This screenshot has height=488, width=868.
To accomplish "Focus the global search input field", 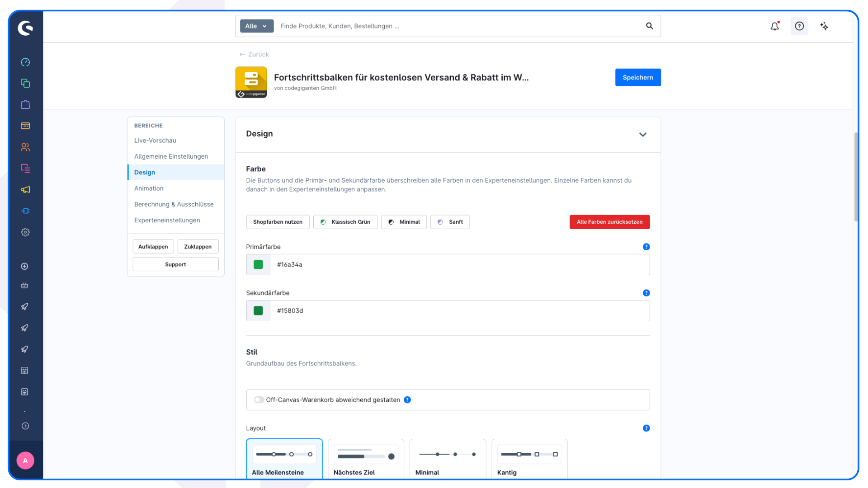I will coord(458,26).
